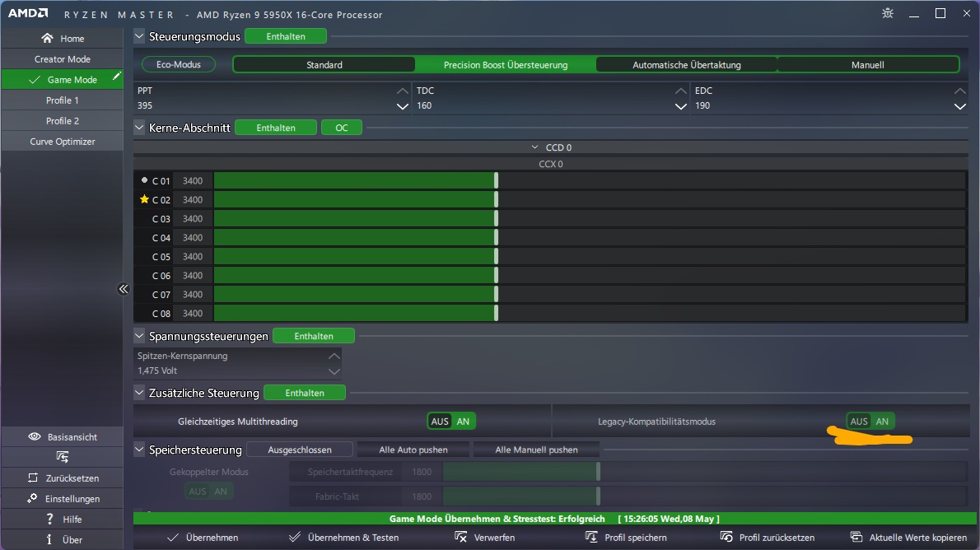The image size is (980, 550).
Task: Click the Hilfe question mark icon
Action: pyautogui.click(x=50, y=519)
